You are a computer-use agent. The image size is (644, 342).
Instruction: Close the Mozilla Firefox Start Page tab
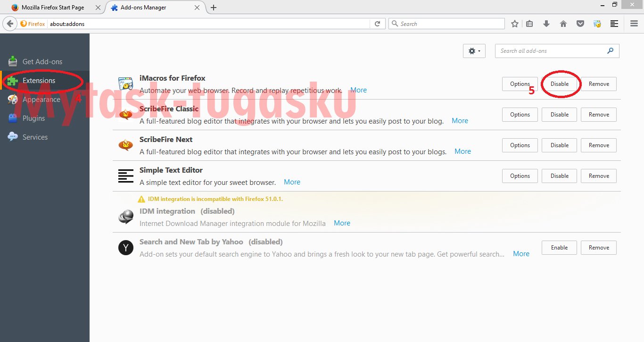click(98, 8)
